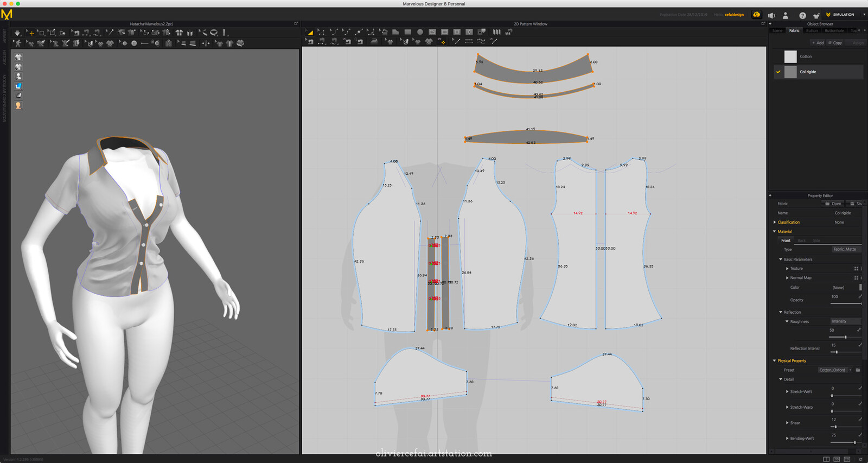The width and height of the screenshot is (868, 463).
Task: Collapse the Reflection group
Action: [781, 312]
